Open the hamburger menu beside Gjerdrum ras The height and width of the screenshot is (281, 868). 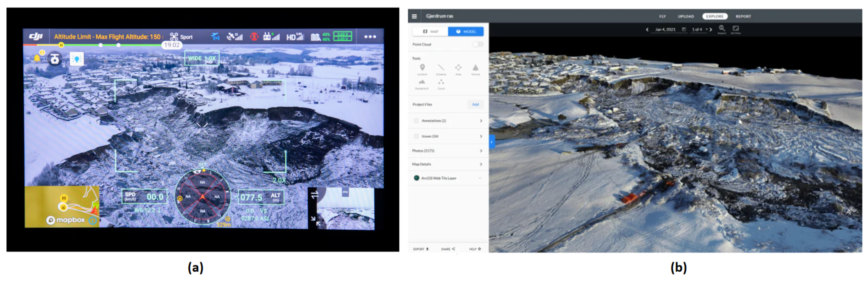click(414, 16)
